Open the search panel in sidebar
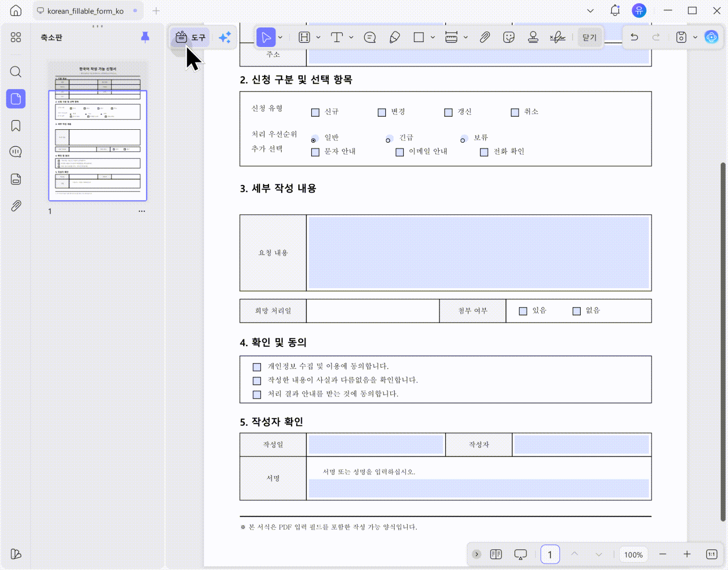Image resolution: width=728 pixels, height=570 pixels. pyautogui.click(x=16, y=72)
